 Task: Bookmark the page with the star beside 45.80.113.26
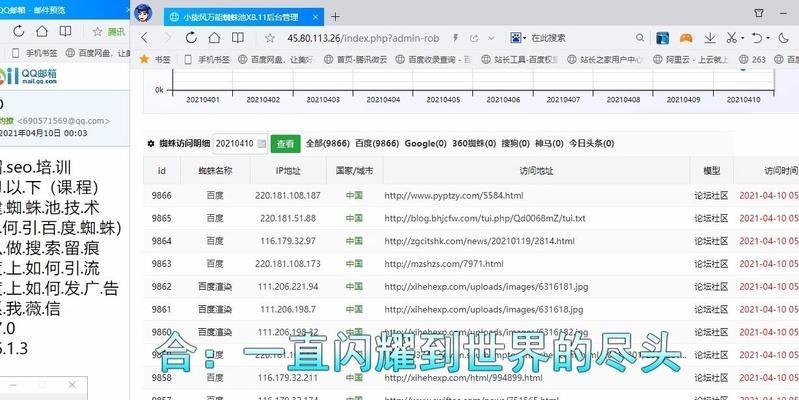[x=270, y=38]
